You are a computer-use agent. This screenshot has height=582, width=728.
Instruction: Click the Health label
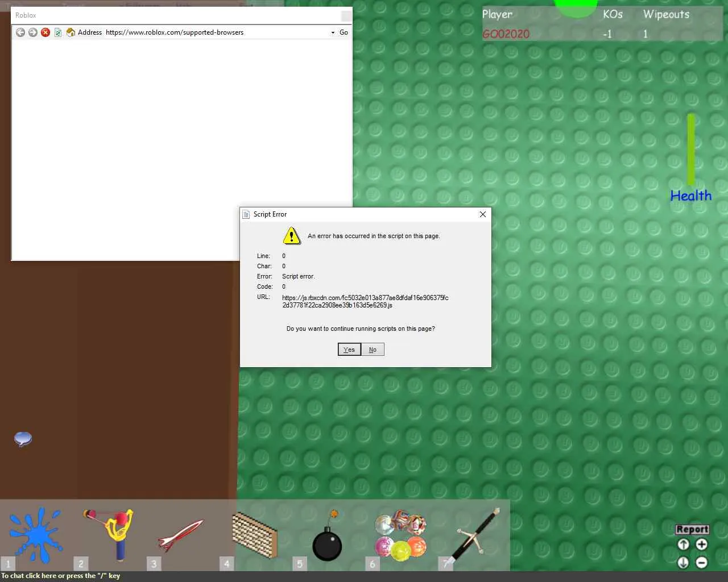click(691, 196)
